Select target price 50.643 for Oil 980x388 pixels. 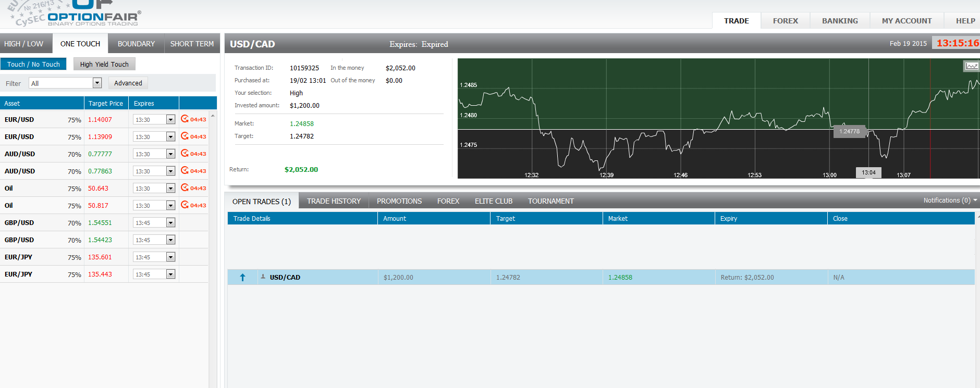(99, 188)
